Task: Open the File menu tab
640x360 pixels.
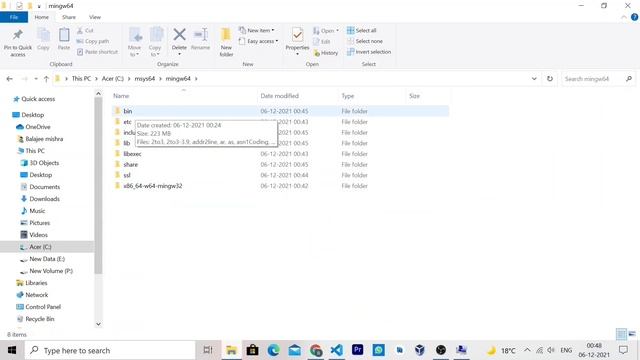Action: point(14,17)
